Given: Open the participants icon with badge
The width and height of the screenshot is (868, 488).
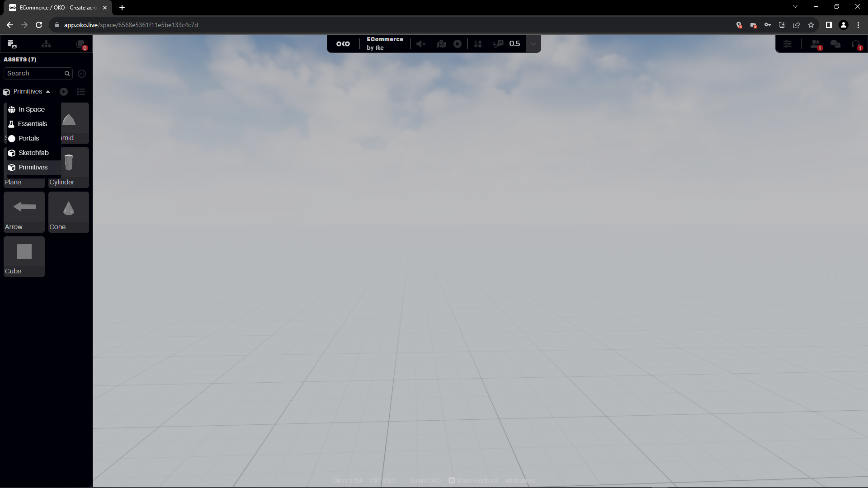Looking at the screenshot, I should tap(815, 44).
